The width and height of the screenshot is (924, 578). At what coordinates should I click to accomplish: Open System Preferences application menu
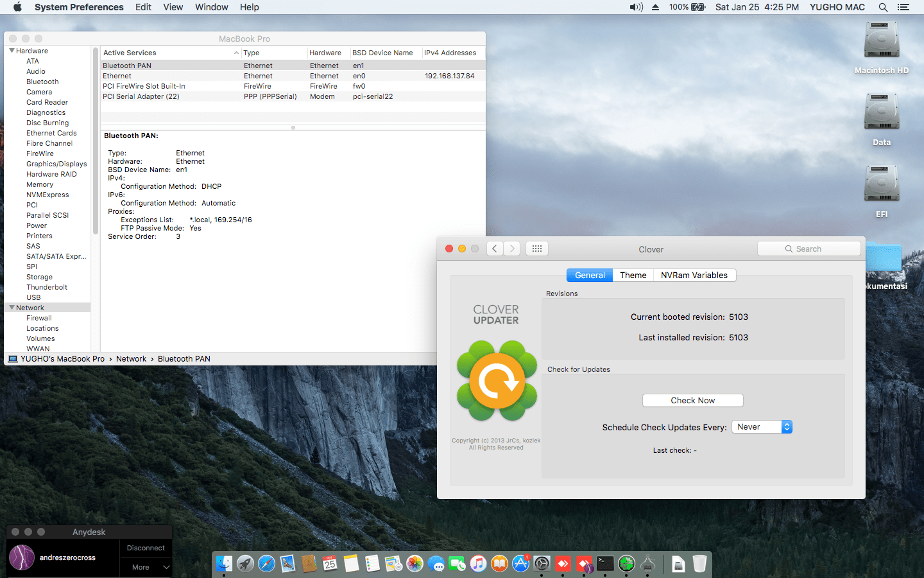79,7
